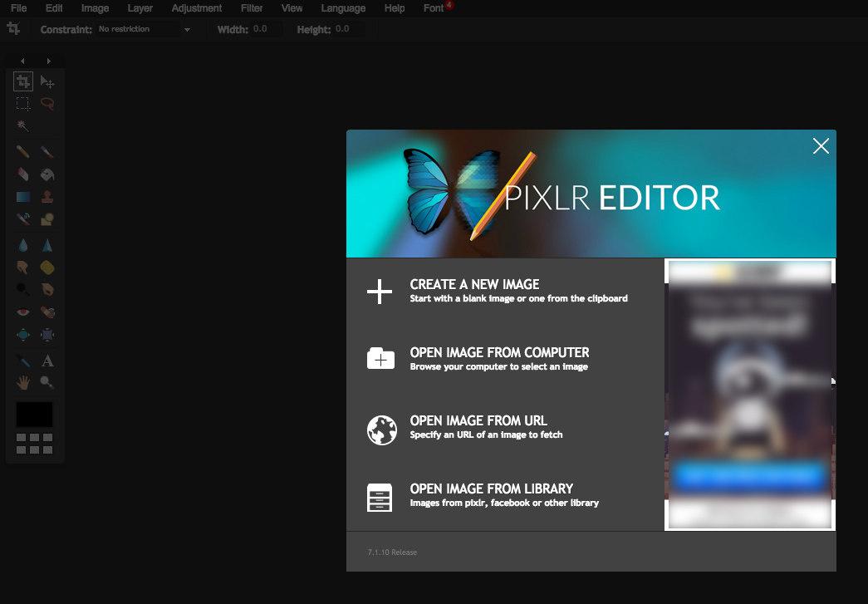This screenshot has width=868, height=604.
Task: Select the yellow Sponge tool
Action: click(x=47, y=268)
